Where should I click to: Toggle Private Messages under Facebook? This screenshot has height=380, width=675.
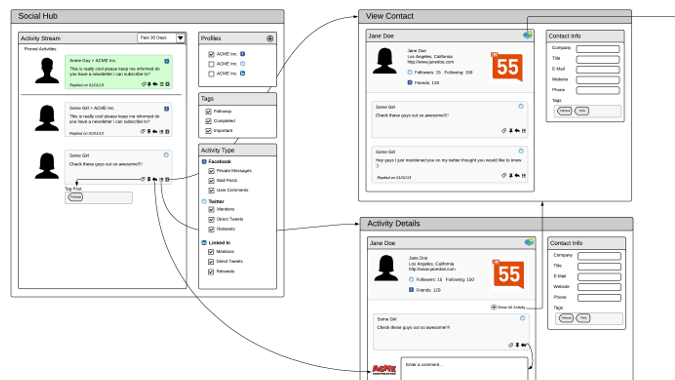coord(211,171)
